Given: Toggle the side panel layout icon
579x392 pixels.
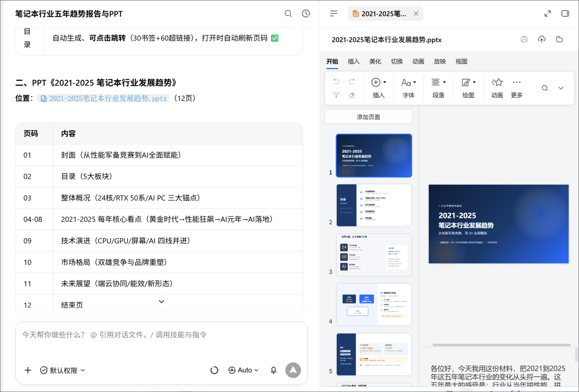Looking at the screenshot, I should [565, 14].
